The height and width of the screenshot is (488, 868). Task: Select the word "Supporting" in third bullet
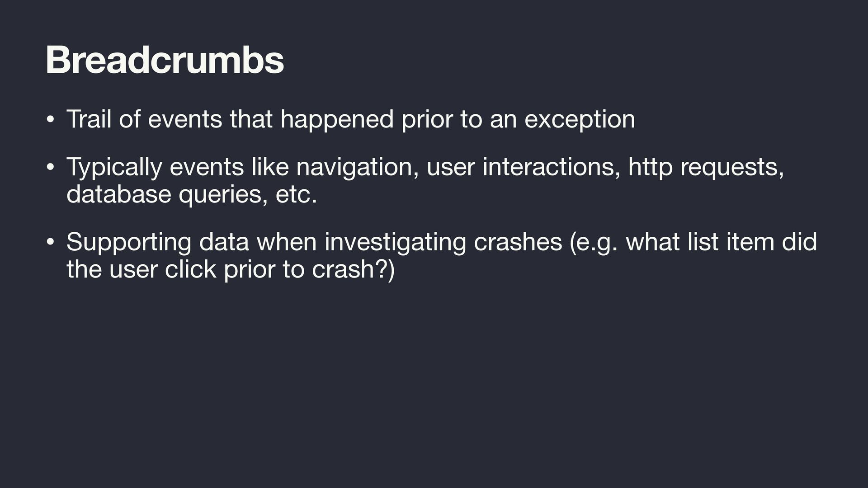[129, 243]
